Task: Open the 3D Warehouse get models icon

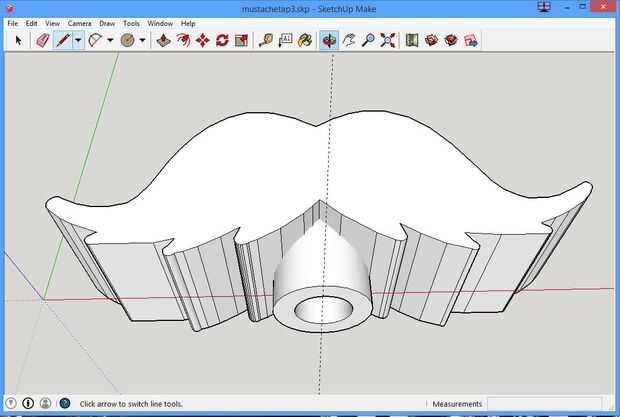Action: (x=431, y=40)
